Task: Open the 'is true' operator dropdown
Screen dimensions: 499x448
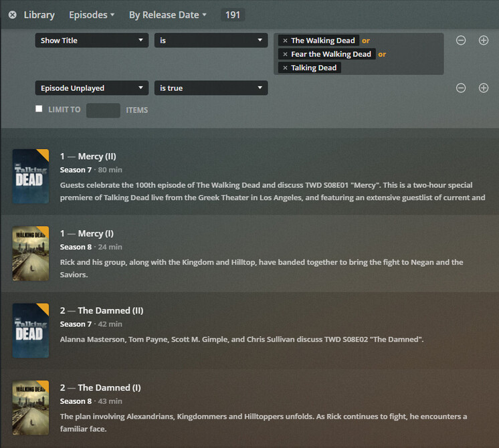Action: [211, 88]
